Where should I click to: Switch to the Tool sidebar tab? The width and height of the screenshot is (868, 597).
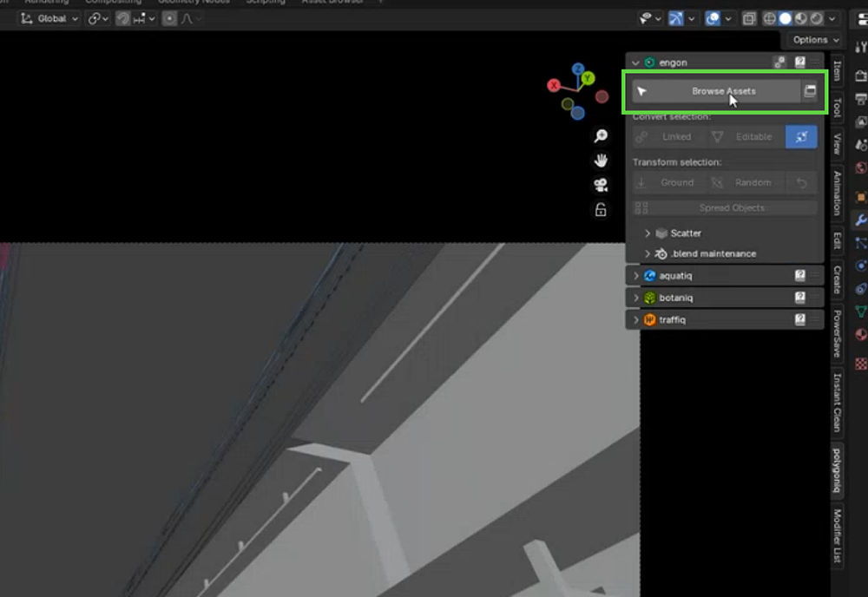click(x=837, y=108)
